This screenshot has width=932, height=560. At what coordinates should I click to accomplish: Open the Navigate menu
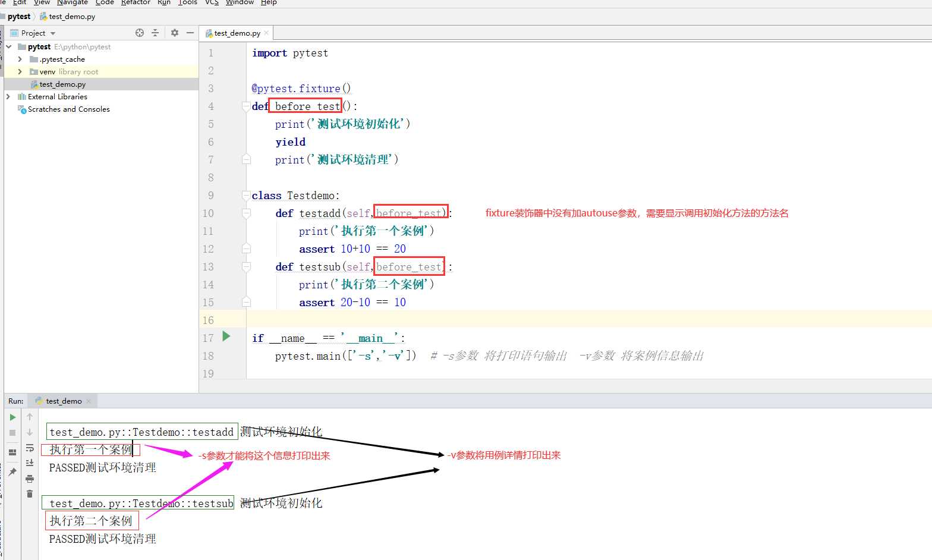[73, 2]
